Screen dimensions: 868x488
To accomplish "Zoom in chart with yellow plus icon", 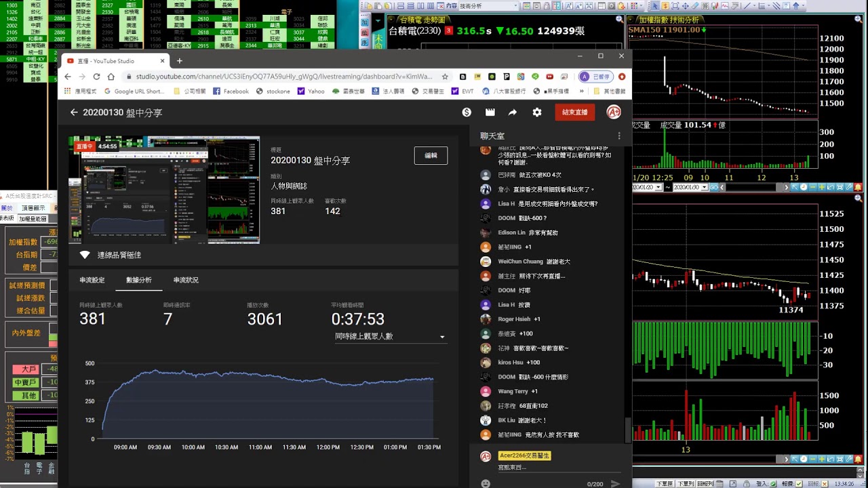I will click(x=821, y=187).
